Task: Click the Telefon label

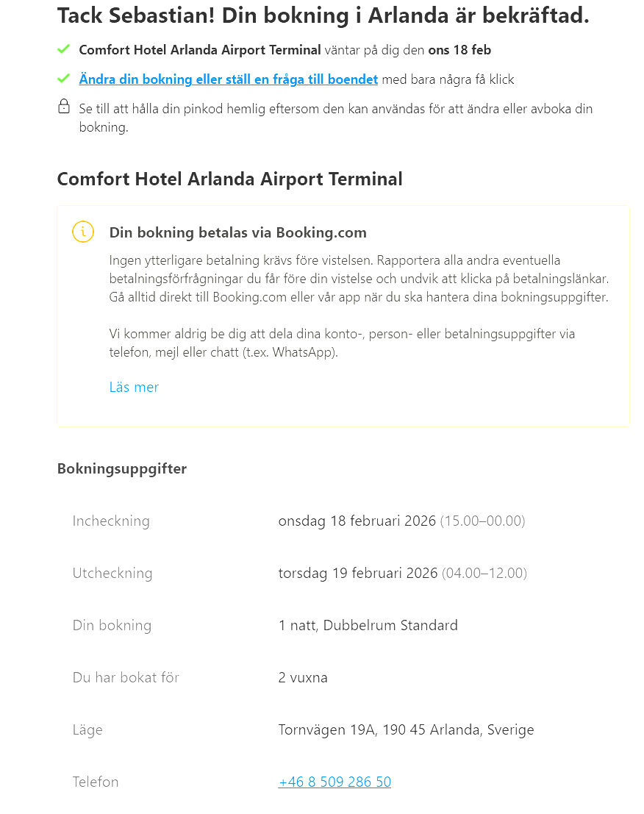Action: [96, 782]
